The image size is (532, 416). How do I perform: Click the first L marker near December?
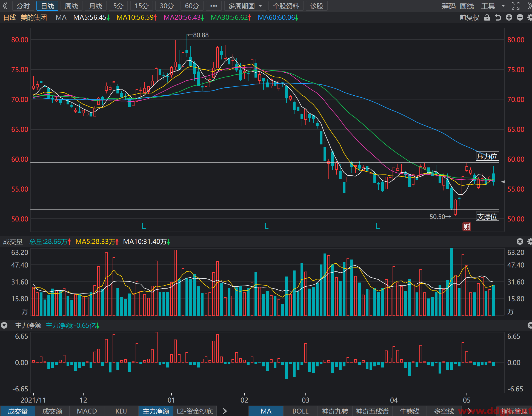pyautogui.click(x=144, y=226)
